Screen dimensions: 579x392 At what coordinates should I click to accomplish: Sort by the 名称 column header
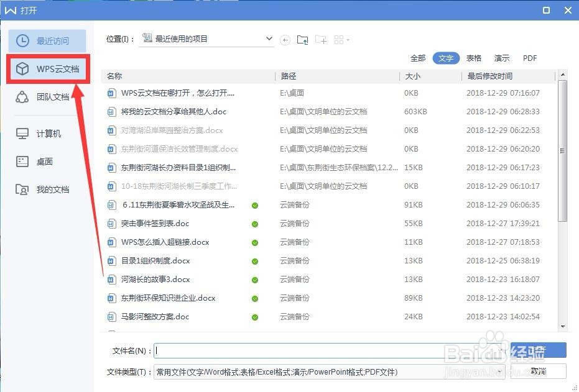(188, 76)
